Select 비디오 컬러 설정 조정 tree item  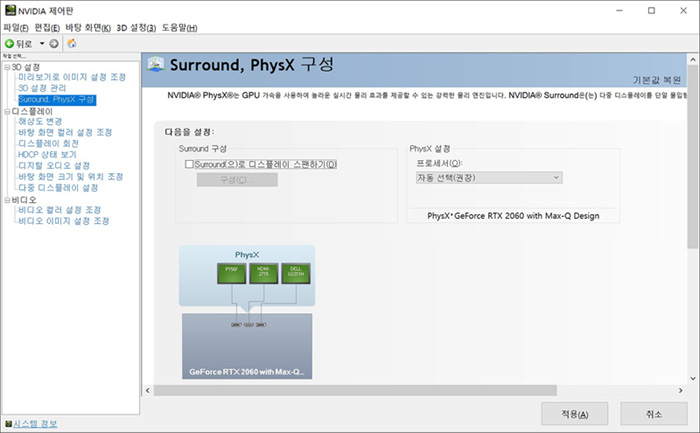point(60,210)
